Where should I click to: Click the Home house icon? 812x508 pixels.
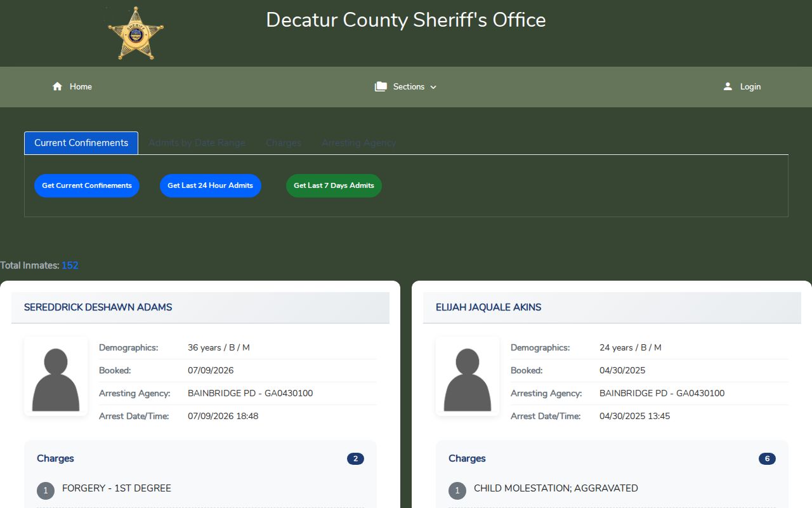[x=57, y=86]
